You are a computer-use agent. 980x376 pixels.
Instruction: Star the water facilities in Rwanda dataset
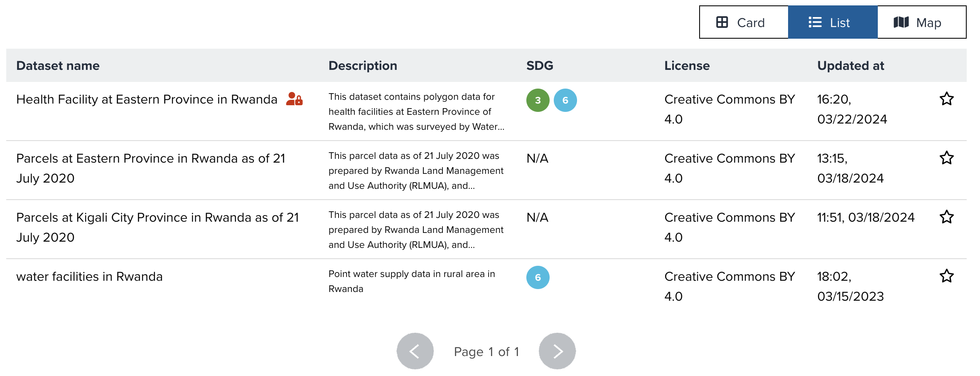tap(946, 276)
